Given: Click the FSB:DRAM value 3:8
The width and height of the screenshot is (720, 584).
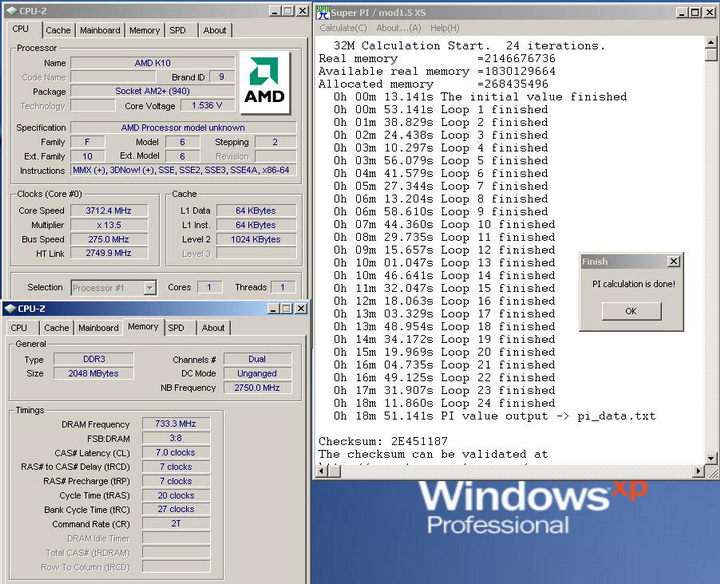Looking at the screenshot, I should tap(176, 438).
